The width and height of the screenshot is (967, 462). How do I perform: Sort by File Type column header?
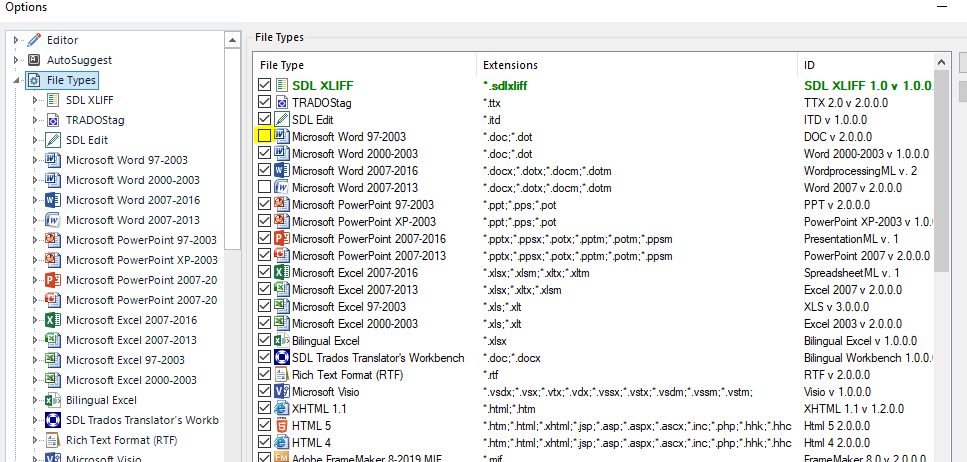(365, 65)
